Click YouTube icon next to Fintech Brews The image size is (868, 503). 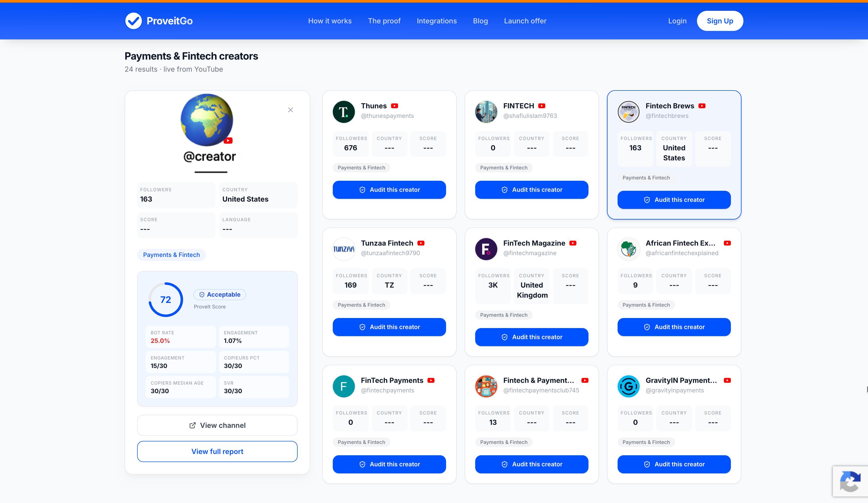(702, 106)
